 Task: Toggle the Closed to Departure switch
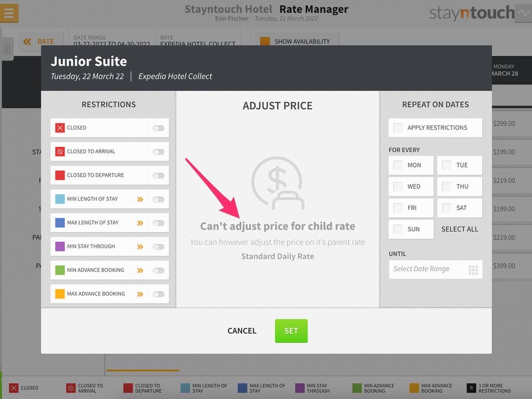click(158, 176)
